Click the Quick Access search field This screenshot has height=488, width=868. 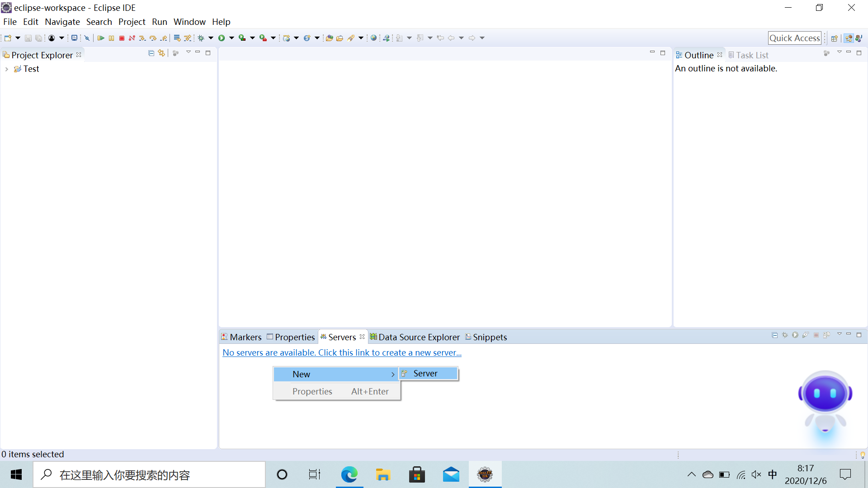tap(794, 38)
